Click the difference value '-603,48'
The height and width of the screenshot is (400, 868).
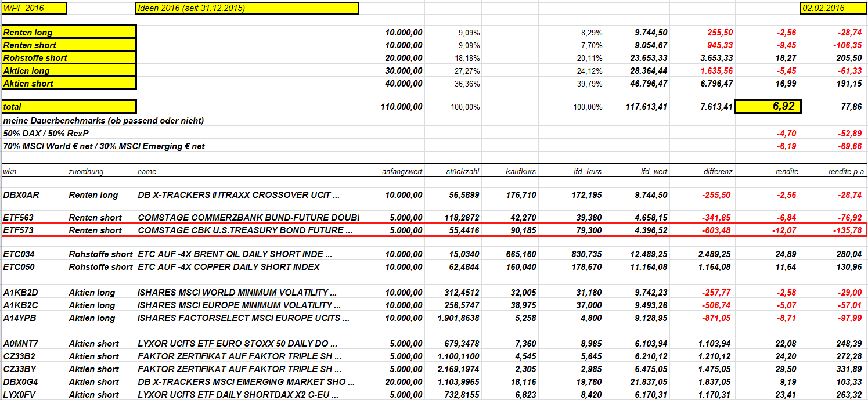tap(716, 230)
